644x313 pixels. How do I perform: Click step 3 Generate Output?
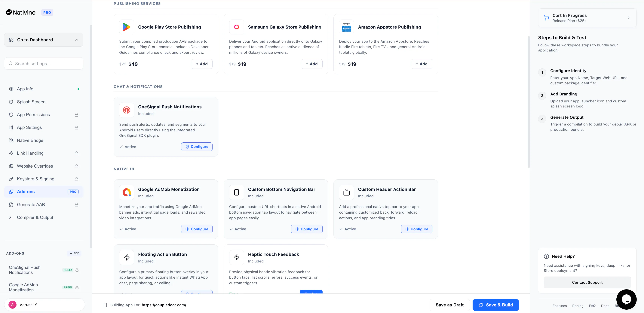(x=587, y=123)
